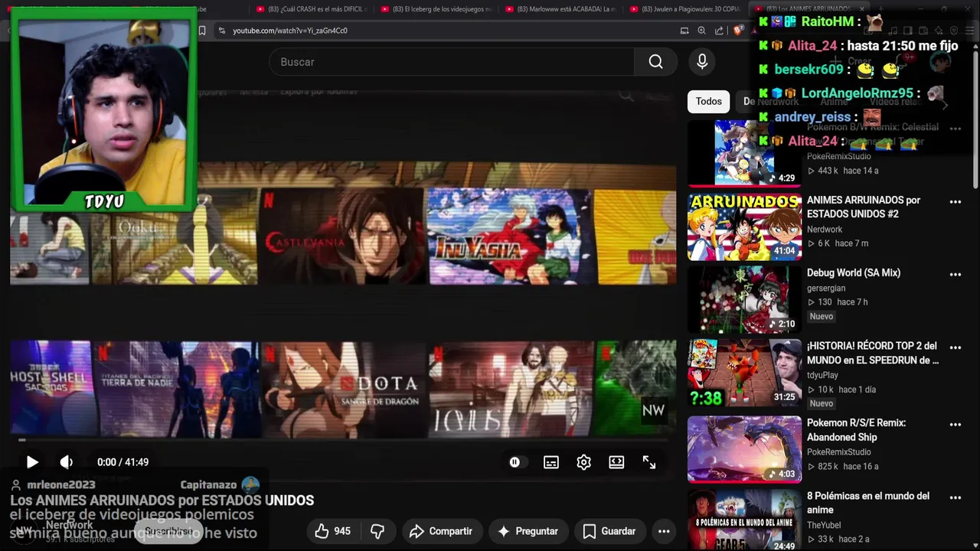Open the tdyuPlay channel name
The image size is (980, 551).
click(822, 375)
